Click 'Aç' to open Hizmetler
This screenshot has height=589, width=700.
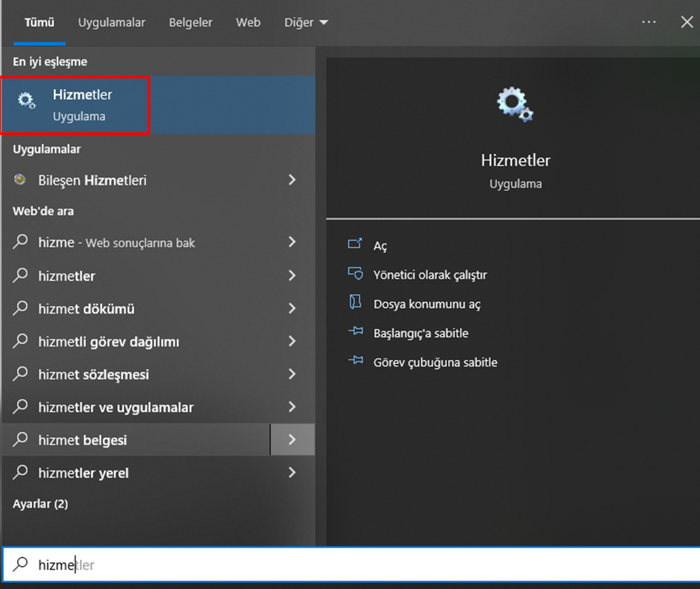[380, 246]
